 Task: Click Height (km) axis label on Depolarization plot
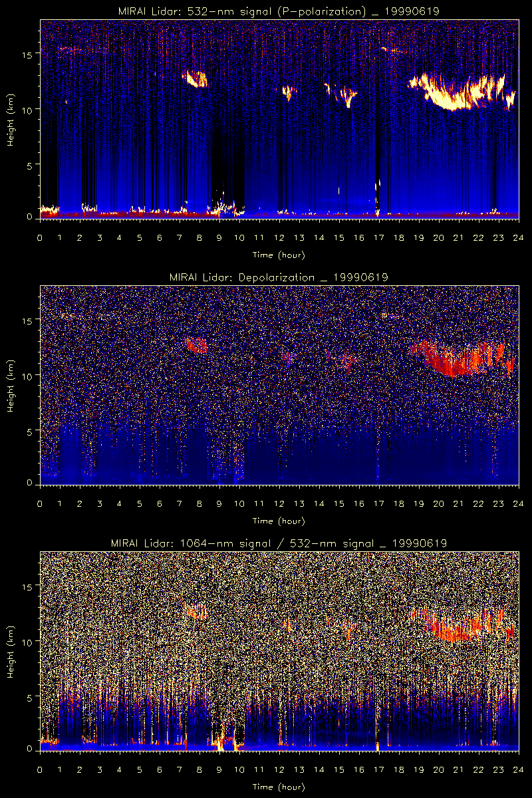11,386
